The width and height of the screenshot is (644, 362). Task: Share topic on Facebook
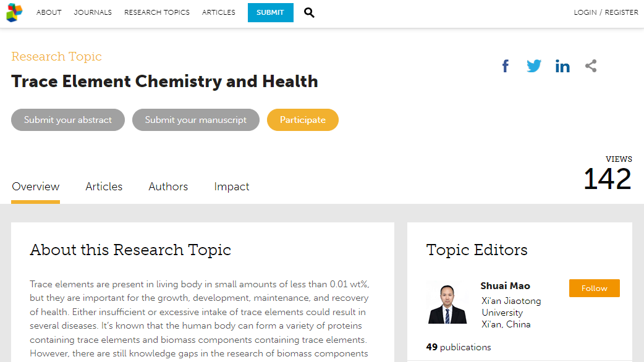506,65
